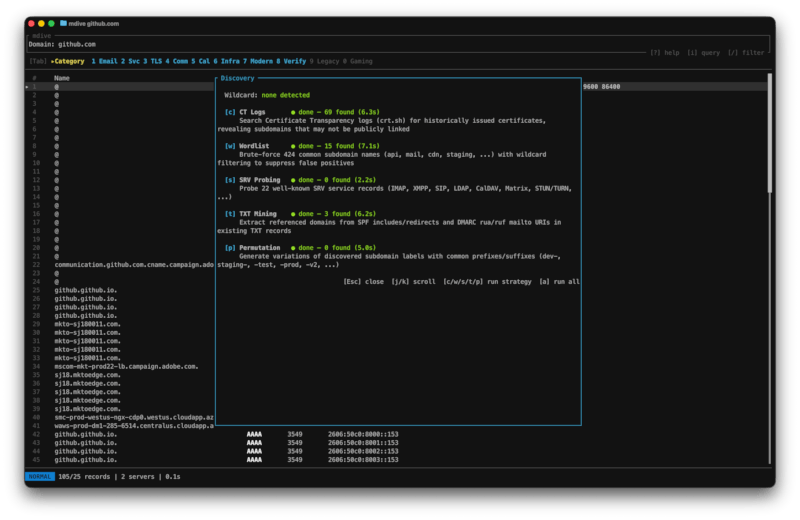Click the [j/k] scroll hint
800x520 pixels.
(413, 282)
